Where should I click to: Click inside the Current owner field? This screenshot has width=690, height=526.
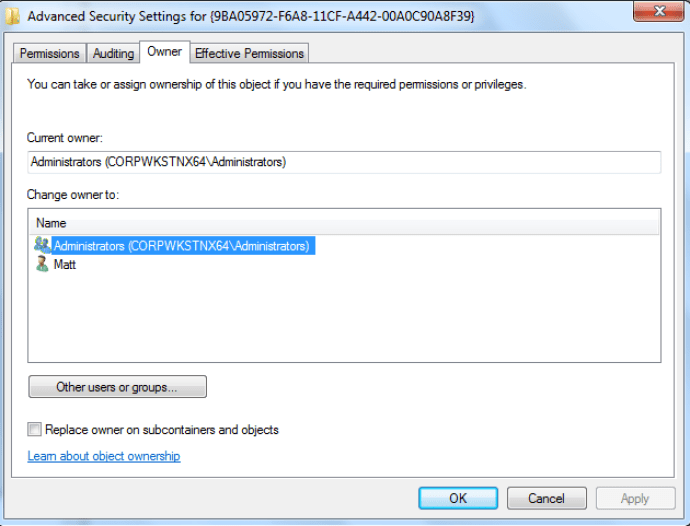coord(344,162)
